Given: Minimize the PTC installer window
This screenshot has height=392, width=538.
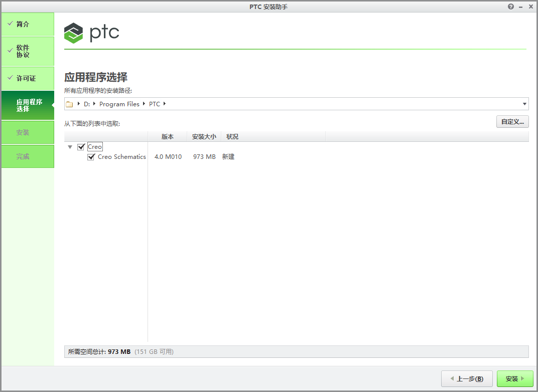Looking at the screenshot, I should [x=521, y=7].
